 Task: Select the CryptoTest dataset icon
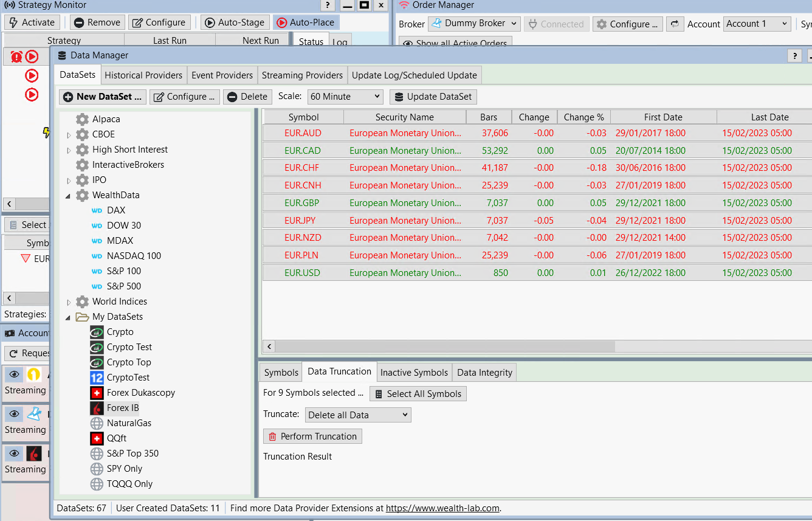[97, 378]
